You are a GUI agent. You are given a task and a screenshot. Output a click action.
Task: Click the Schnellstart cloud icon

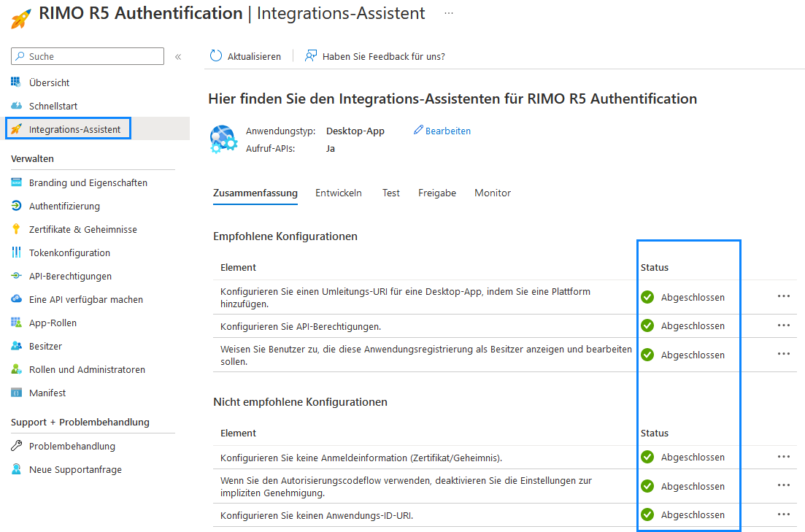click(17, 106)
